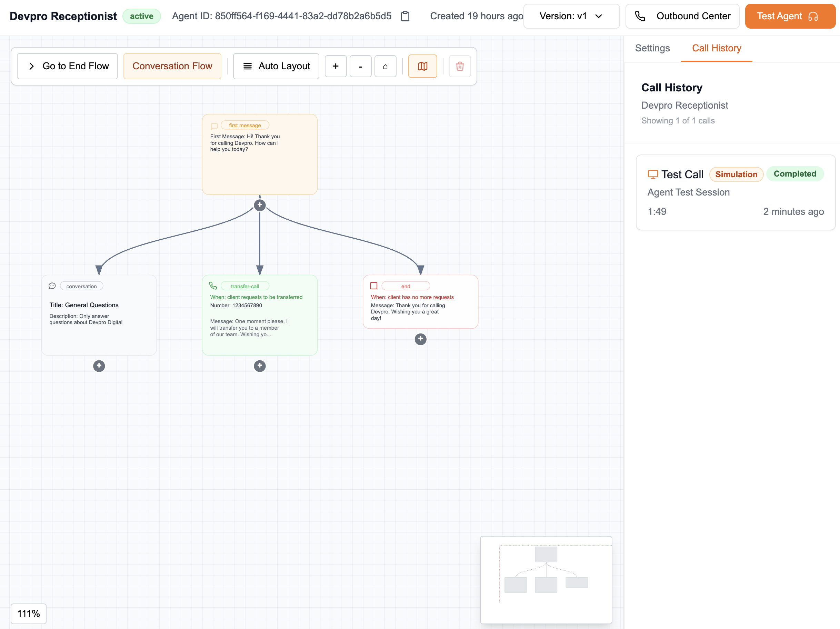Zoom in with the plus toolbar button
Viewport: 840px width, 629px height.
click(335, 66)
